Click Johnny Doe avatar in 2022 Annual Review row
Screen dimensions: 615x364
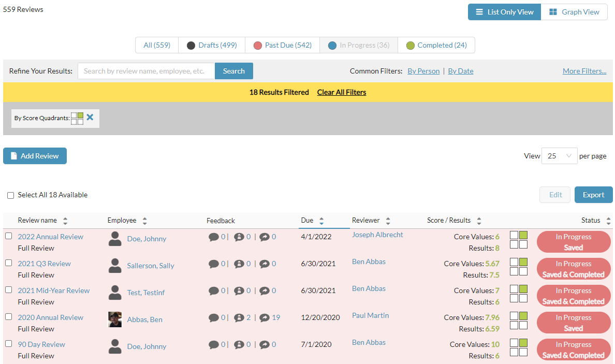(115, 239)
